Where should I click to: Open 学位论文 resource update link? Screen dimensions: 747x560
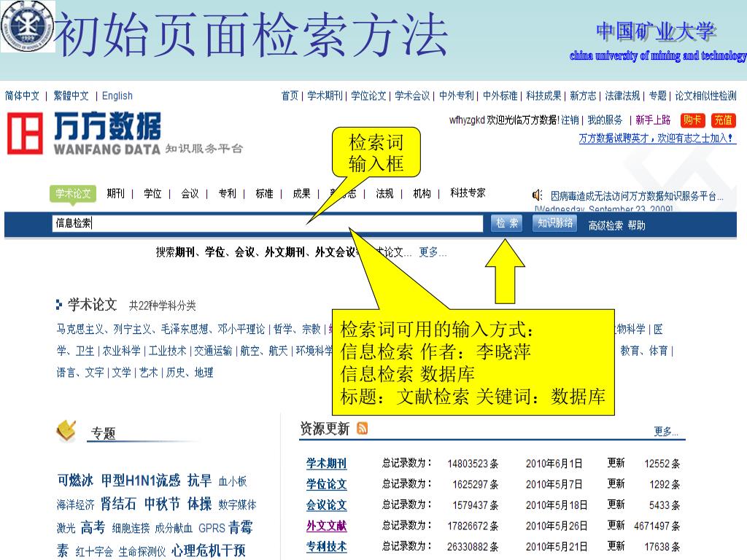(x=326, y=484)
